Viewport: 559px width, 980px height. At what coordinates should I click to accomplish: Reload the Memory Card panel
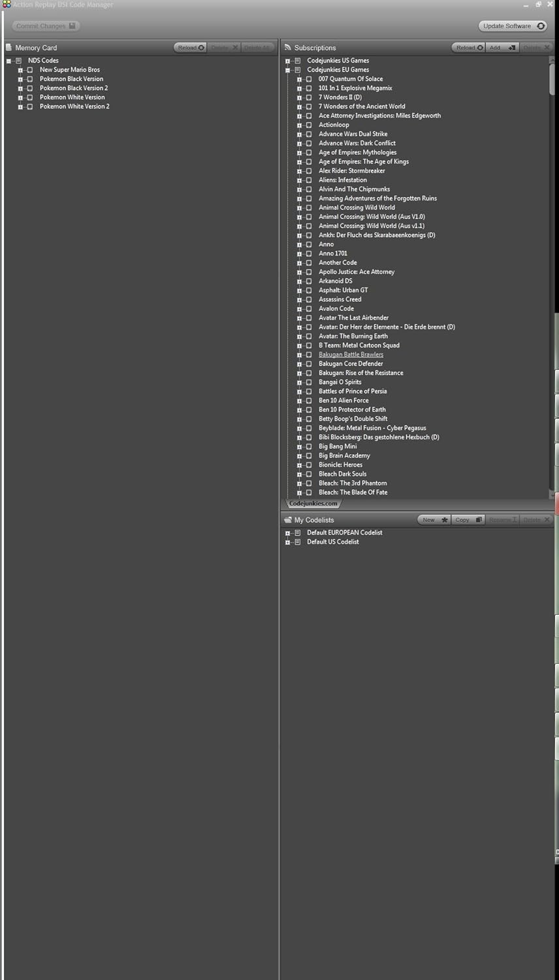[191, 48]
